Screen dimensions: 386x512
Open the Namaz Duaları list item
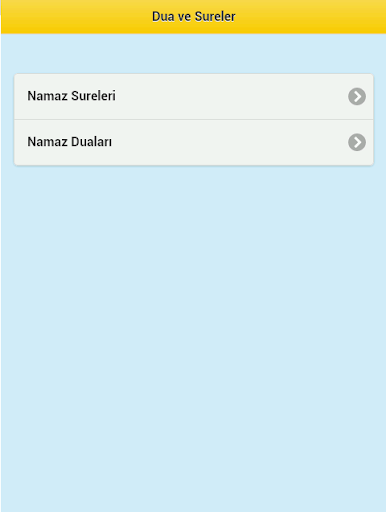[194, 142]
